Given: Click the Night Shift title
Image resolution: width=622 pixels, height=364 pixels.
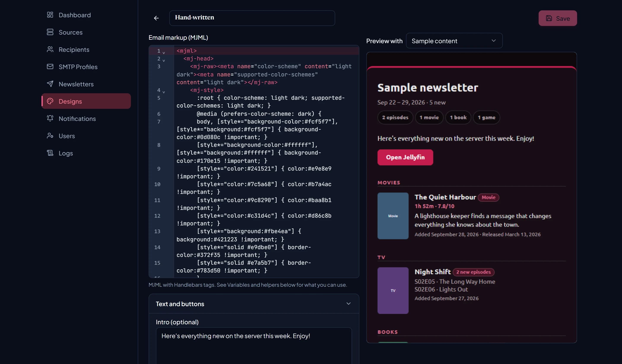Looking at the screenshot, I should [432, 272].
